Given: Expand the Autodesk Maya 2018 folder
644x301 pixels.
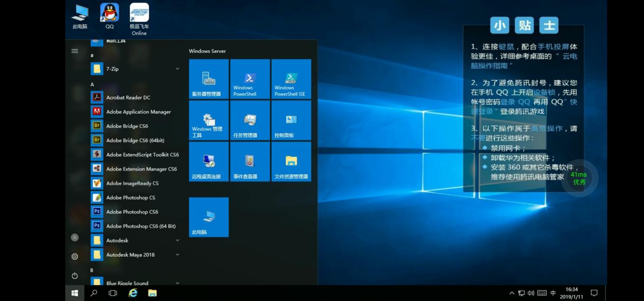Looking at the screenshot, I should (135, 254).
